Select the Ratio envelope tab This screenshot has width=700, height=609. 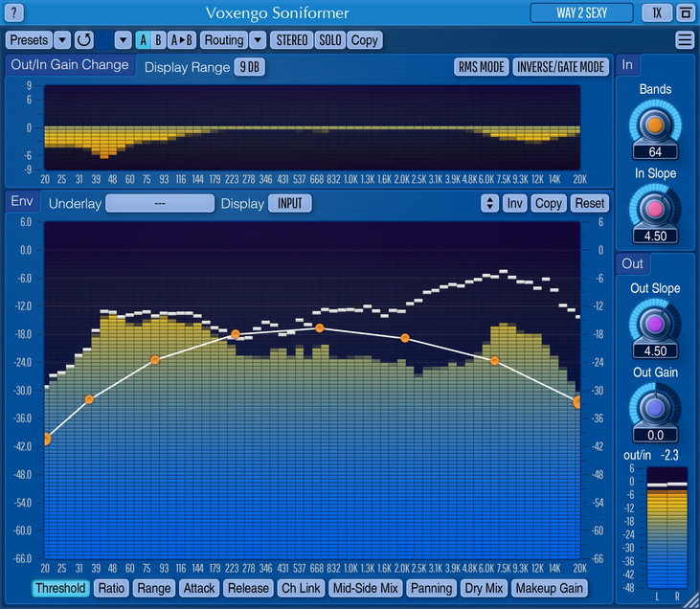(x=111, y=588)
